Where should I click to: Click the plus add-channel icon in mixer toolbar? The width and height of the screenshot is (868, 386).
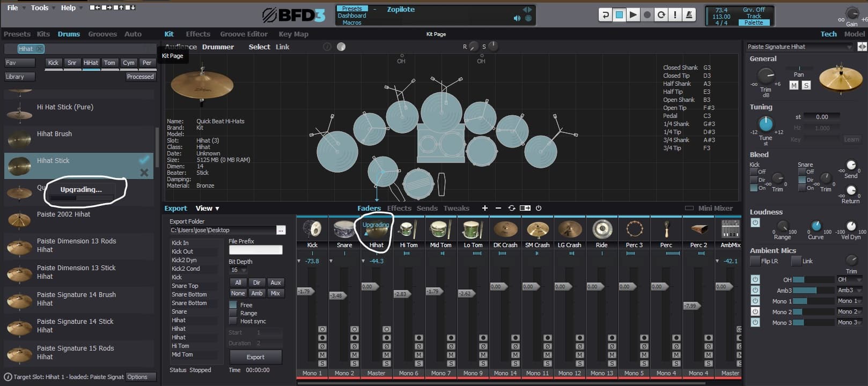[x=484, y=208]
